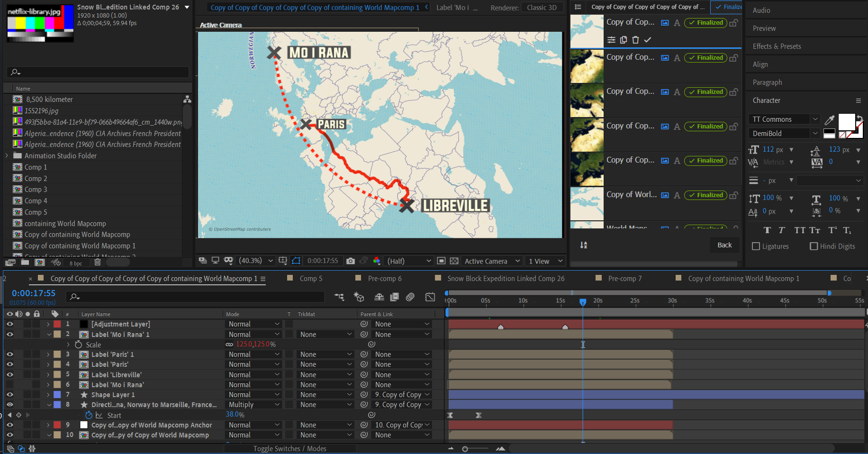Switch to the Comp 5 timeline tab
Screen dimensions: 868x454
pyautogui.click(x=311, y=279)
